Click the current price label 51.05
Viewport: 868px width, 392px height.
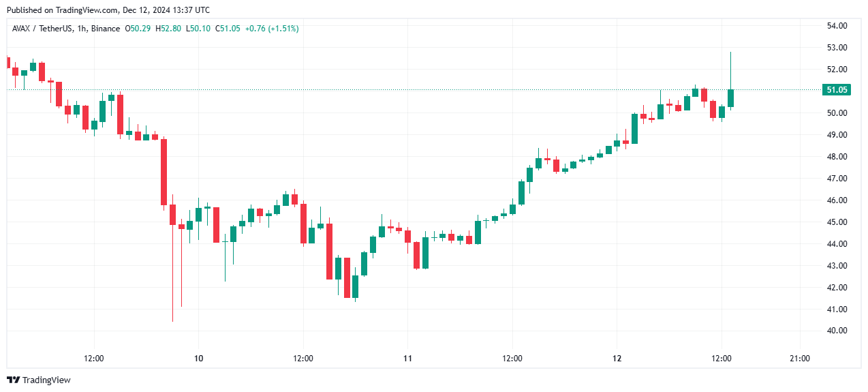tap(836, 90)
